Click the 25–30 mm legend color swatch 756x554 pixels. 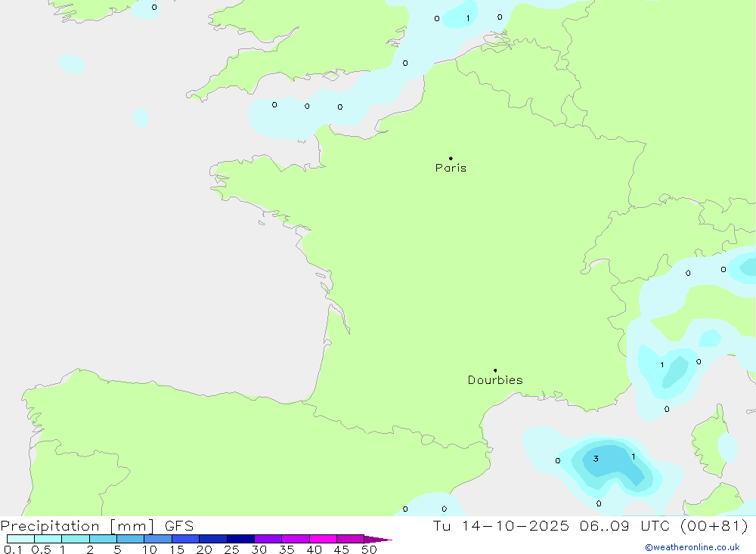click(240, 539)
